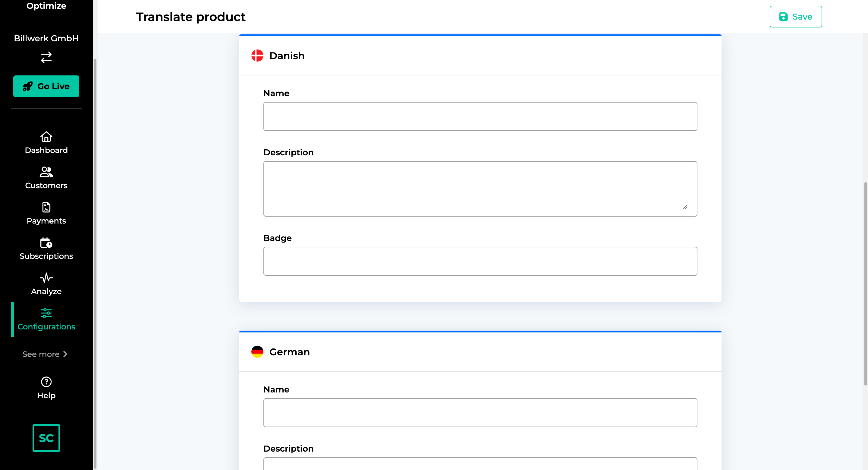
Task: Click the SC user avatar
Action: coord(46,438)
